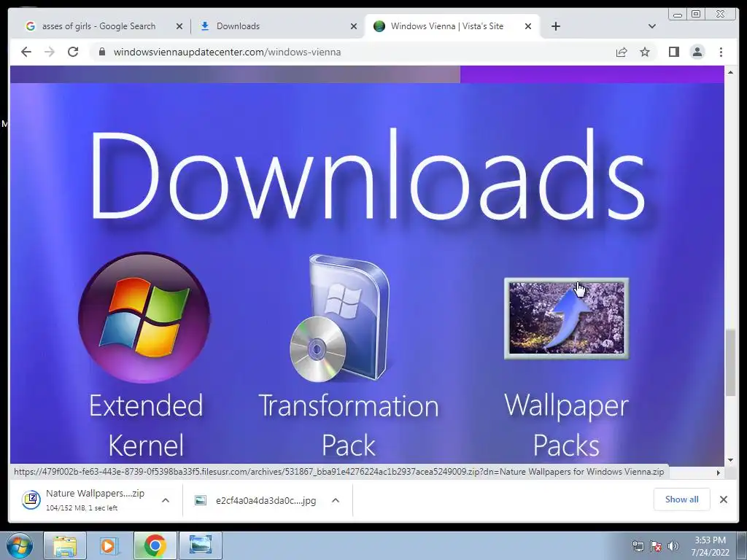
Task: Open the Wallpaper Packs text link
Action: (x=566, y=425)
